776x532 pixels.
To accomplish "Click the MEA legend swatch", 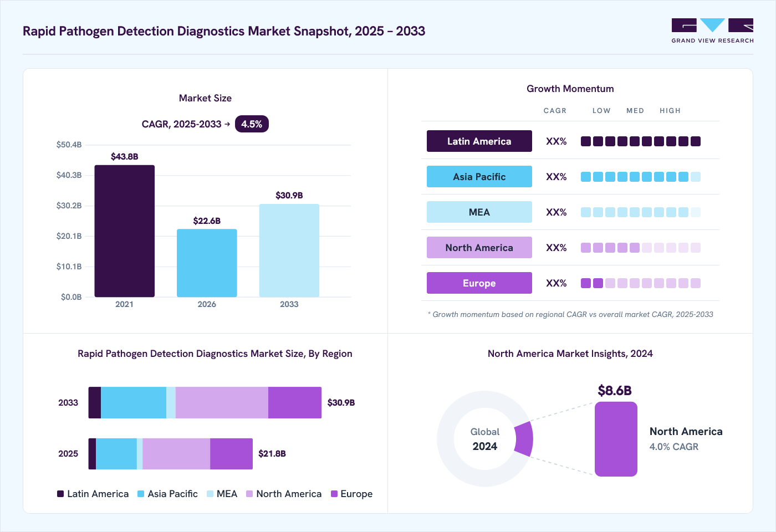I will [210, 494].
